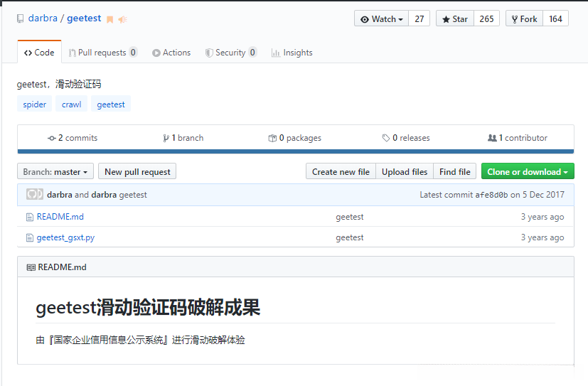Click the 『国家企业信用信息公示系统』 paragraph
Screen dimensions: 588x386
point(140,340)
